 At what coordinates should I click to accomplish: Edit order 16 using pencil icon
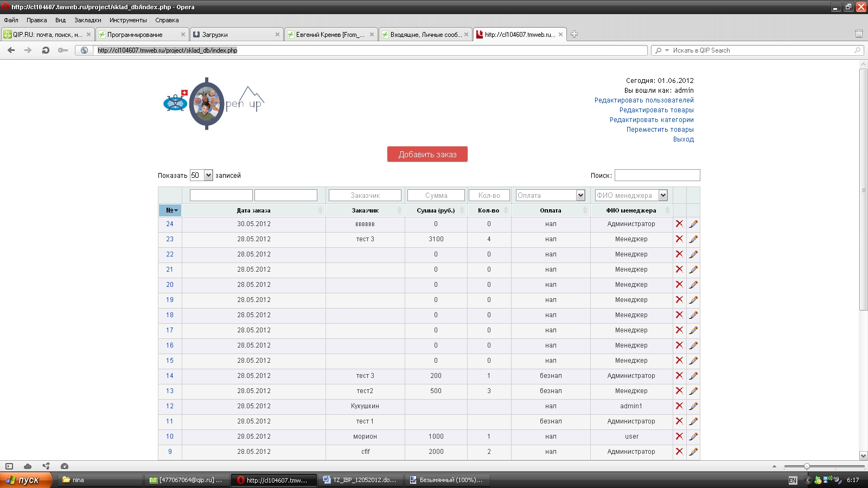[693, 345]
